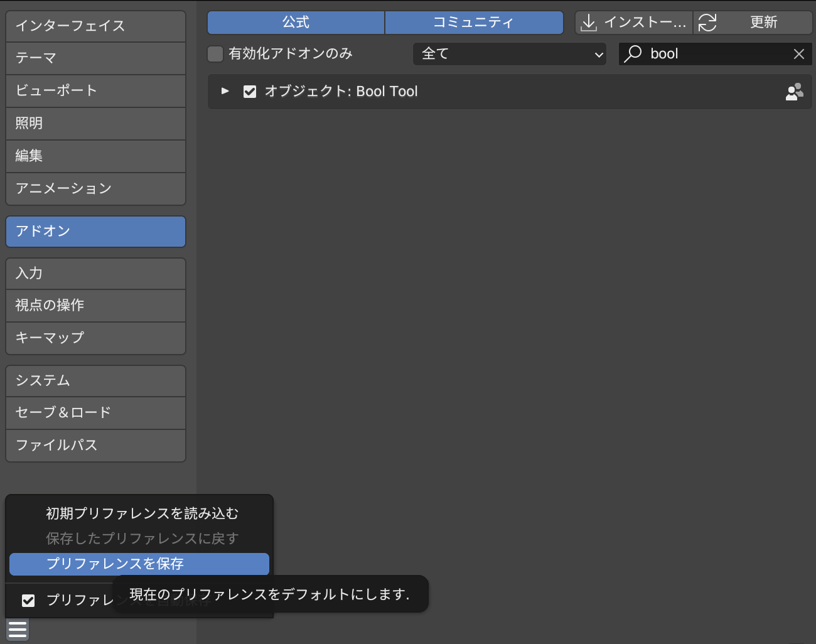Viewport: 816px width, 644px height.
Task: Toggle the auto-save preferences checkbox
Action: pyautogui.click(x=28, y=601)
